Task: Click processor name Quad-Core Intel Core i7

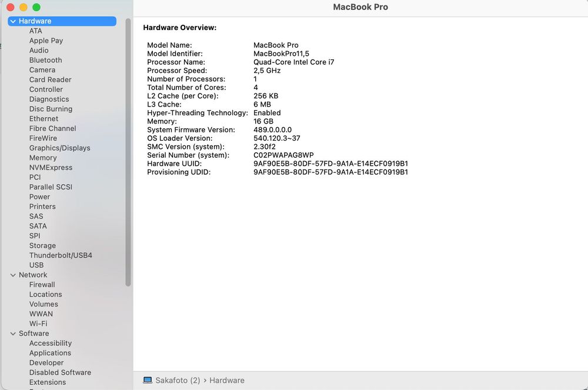Action: click(293, 62)
